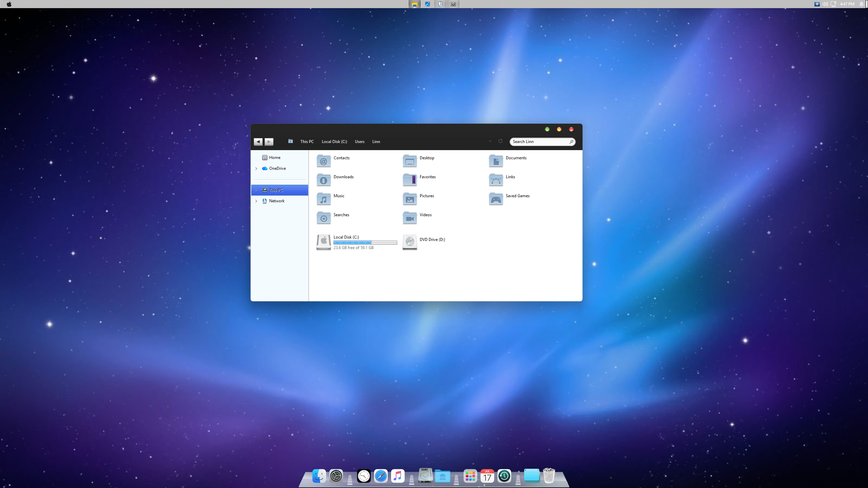Expand the OneDrive tree node

[x=256, y=168]
